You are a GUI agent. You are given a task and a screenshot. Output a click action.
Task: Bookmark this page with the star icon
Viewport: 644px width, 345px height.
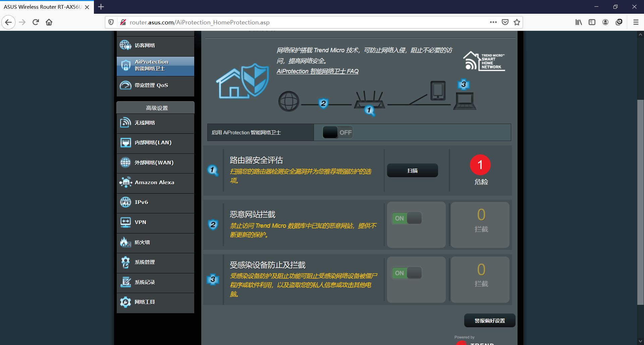[517, 22]
